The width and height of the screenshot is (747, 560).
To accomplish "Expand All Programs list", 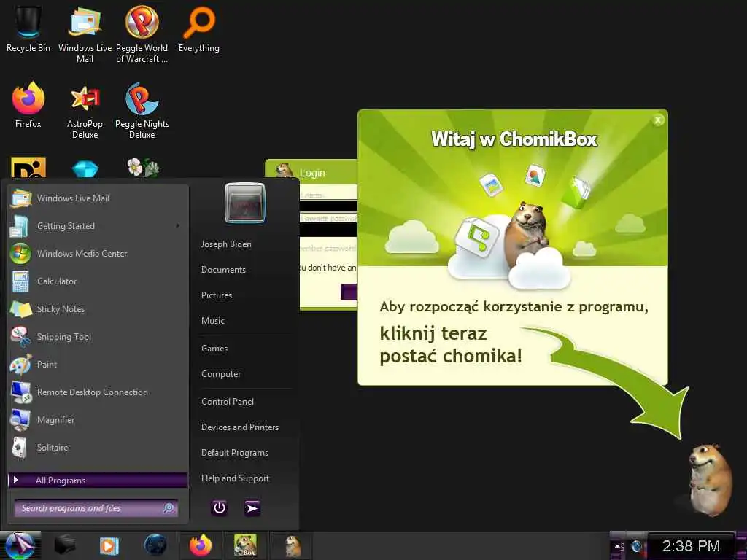I will tap(98, 481).
